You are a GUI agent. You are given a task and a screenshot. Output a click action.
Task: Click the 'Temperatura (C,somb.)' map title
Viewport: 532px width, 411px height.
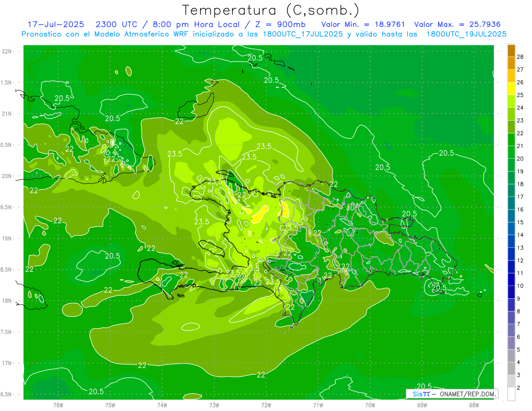[x=270, y=11]
